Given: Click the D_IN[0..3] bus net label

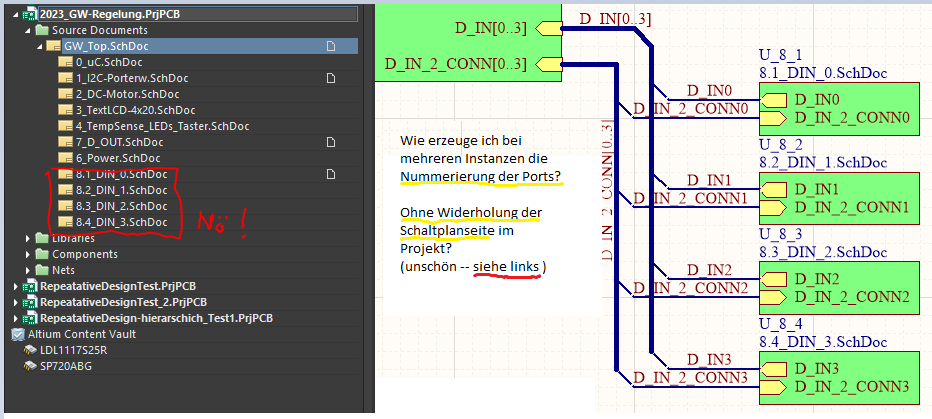Looking at the screenshot, I should pyautogui.click(x=615, y=20).
